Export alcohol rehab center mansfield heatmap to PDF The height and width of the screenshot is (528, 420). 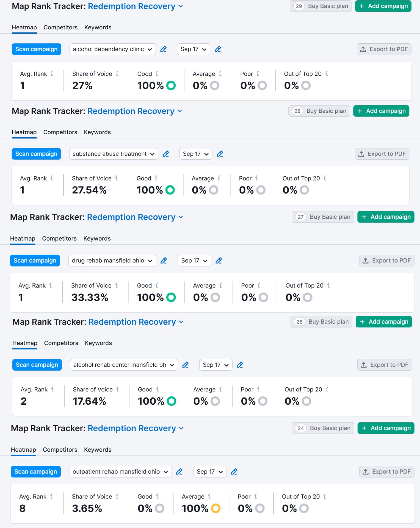tap(385, 365)
